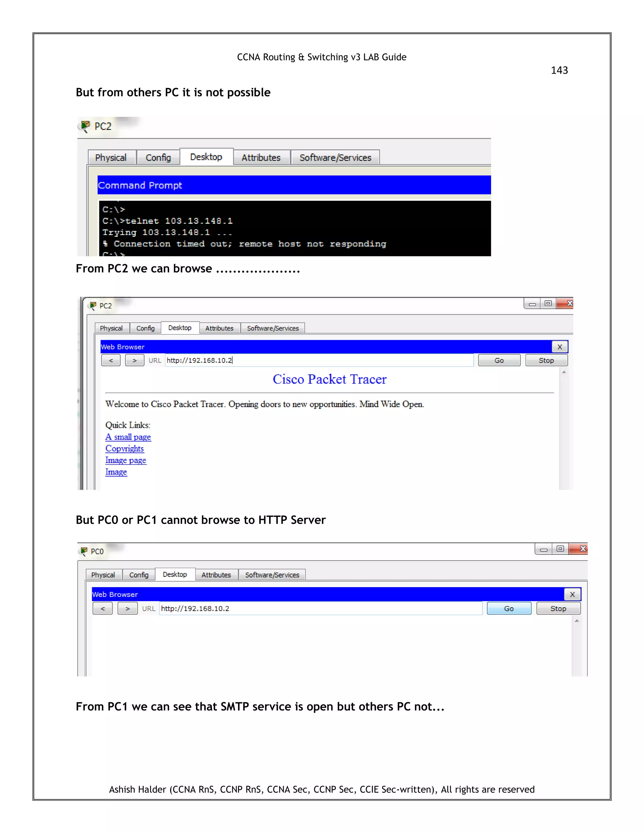This screenshot has width=644, height=833.
Task: Maximize the PC2 web browser window
Action: point(548,304)
